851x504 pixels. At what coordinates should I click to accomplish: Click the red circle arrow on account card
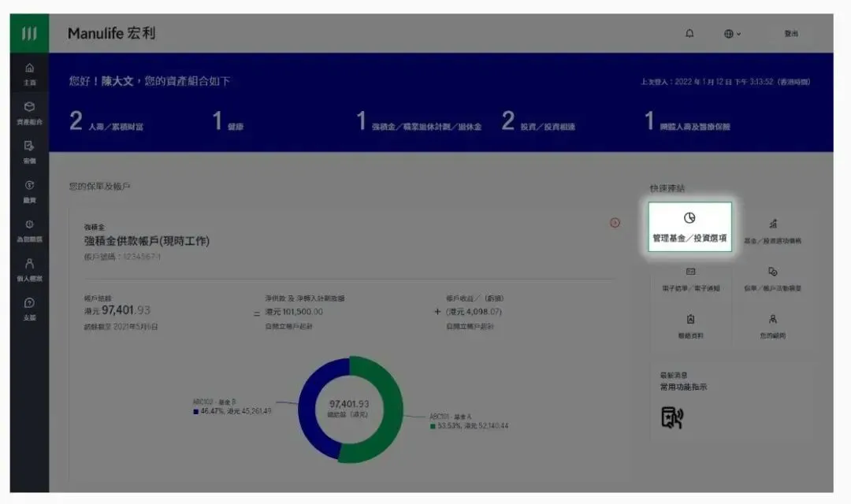coord(615,222)
